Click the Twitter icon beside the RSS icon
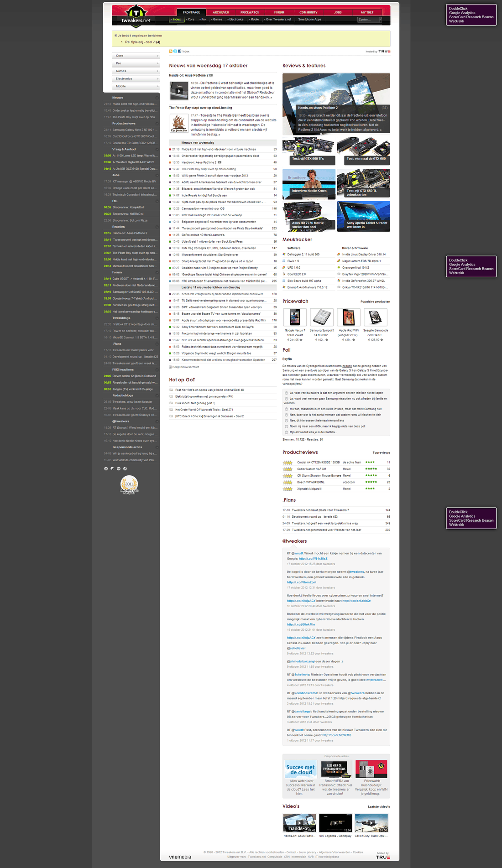Image resolution: width=502 pixels, height=868 pixels. click(x=175, y=51)
